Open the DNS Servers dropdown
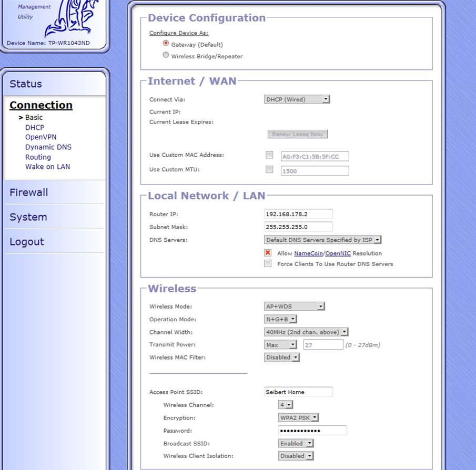Screen dimensions: 476x470 click(x=323, y=240)
